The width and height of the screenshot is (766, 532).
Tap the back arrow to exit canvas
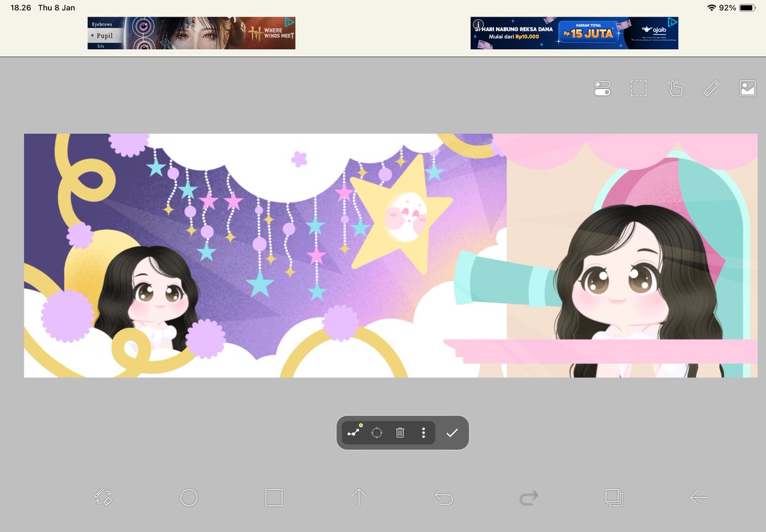point(700,498)
